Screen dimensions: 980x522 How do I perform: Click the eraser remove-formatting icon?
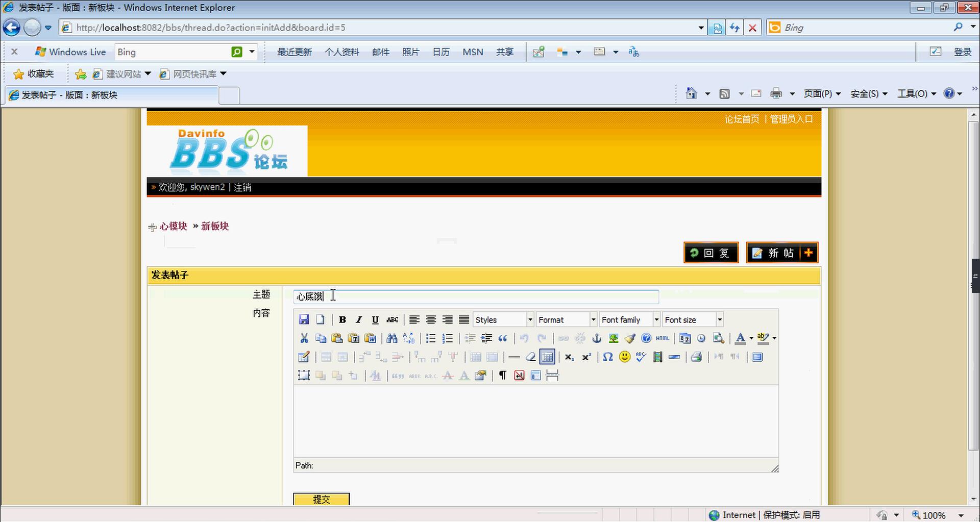point(531,357)
